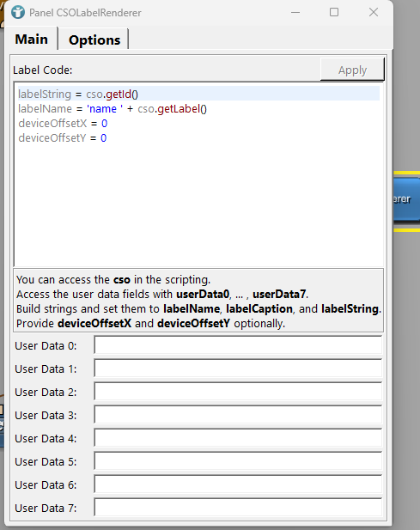Click the deviceOffsetX code line

198,124
